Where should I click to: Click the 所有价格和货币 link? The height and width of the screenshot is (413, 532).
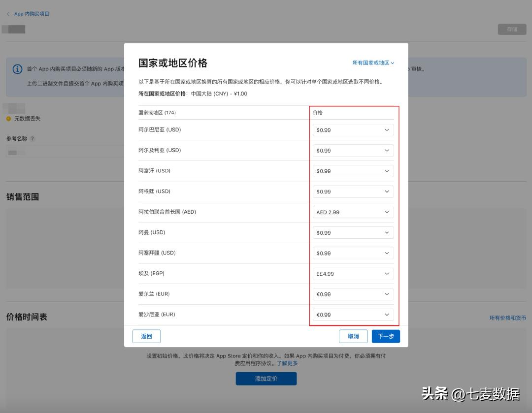point(507,318)
